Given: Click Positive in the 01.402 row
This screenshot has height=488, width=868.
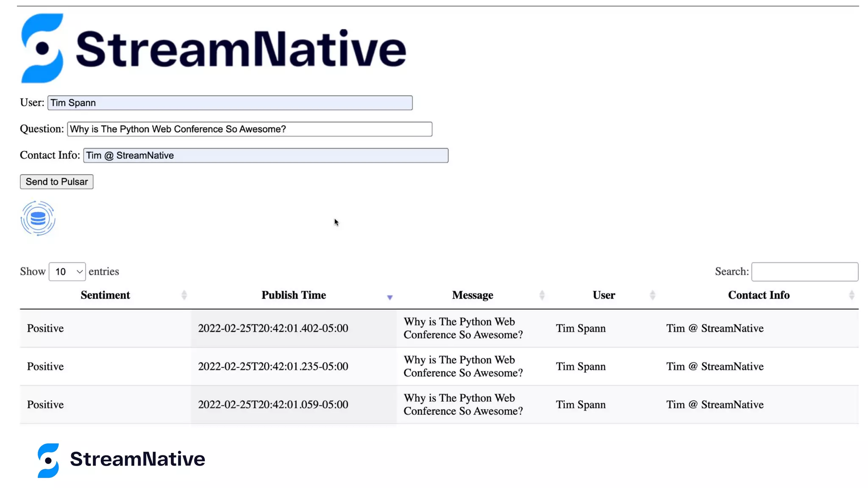Looking at the screenshot, I should [x=45, y=328].
